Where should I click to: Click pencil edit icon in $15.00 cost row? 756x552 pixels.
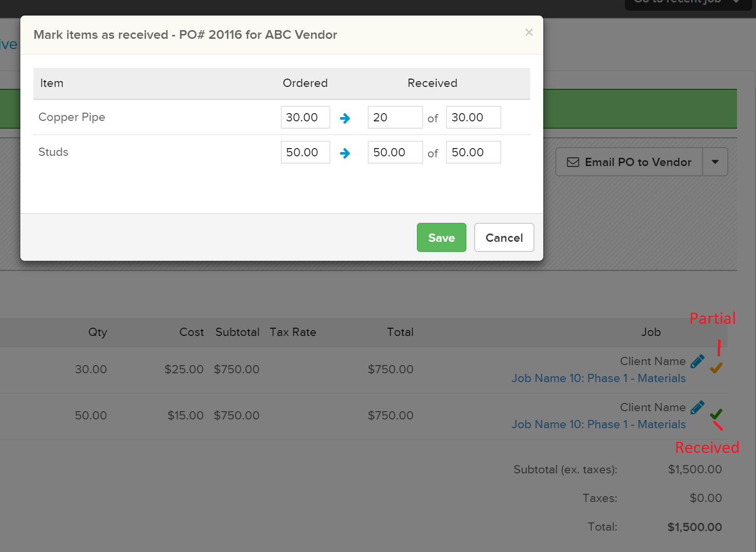point(697,407)
